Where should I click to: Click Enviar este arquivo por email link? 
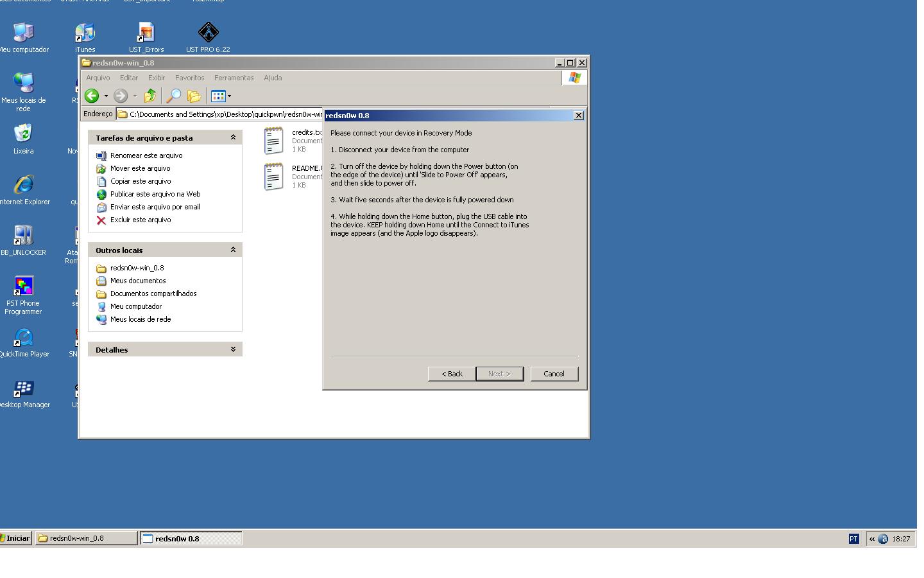pos(155,207)
